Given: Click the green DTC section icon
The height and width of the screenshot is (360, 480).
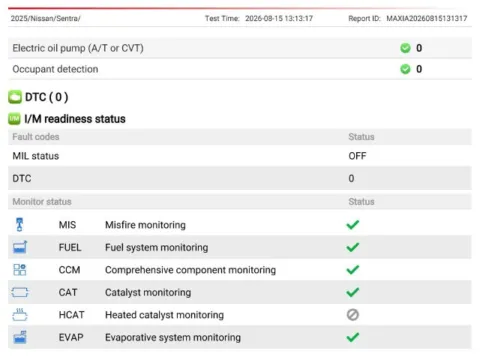Looking at the screenshot, I should click(x=15, y=97).
